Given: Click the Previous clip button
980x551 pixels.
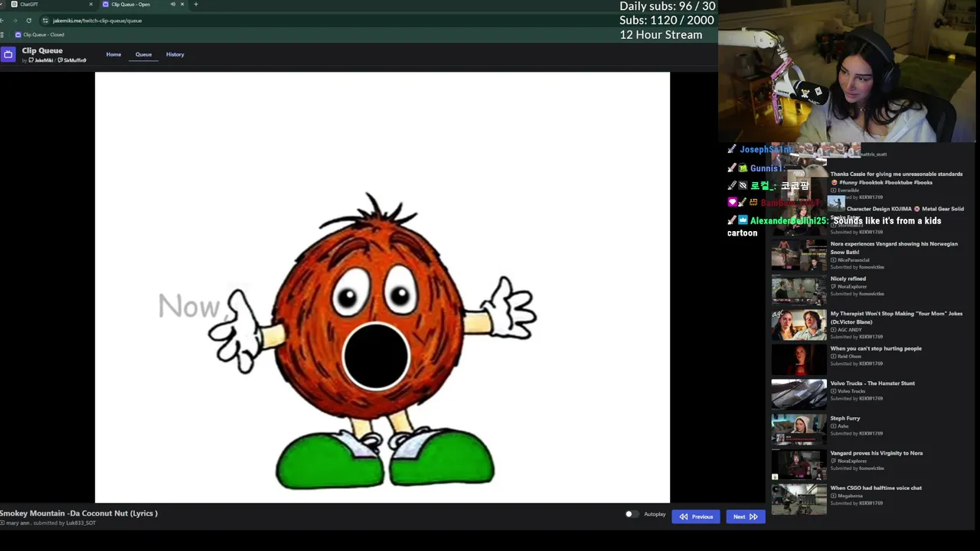Looking at the screenshot, I should (x=696, y=517).
